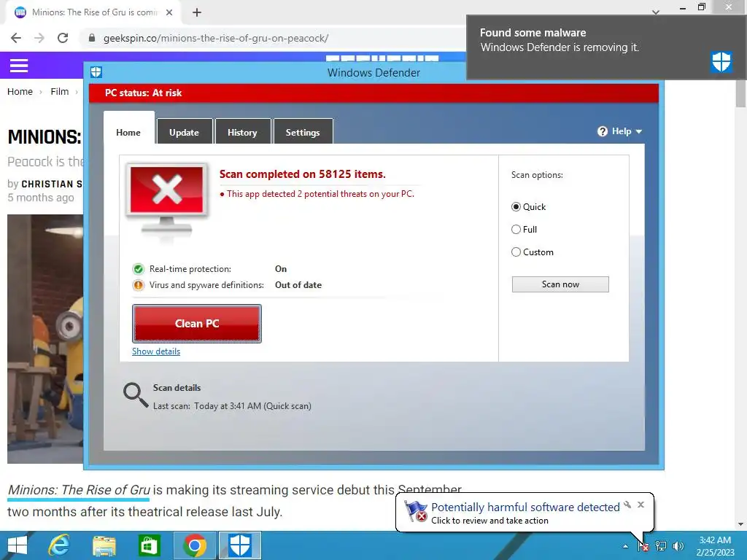This screenshot has width=747, height=560.
Task: Expand the Help dropdown arrow
Action: 639,131
